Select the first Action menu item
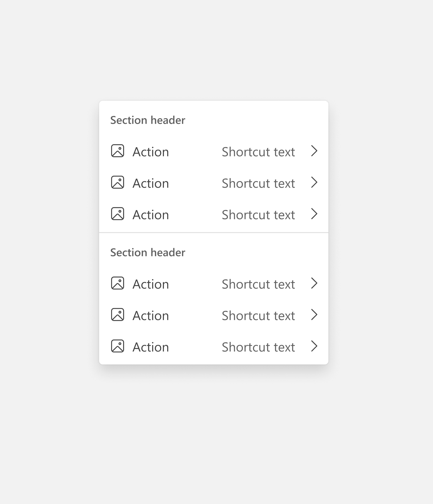 150,151
